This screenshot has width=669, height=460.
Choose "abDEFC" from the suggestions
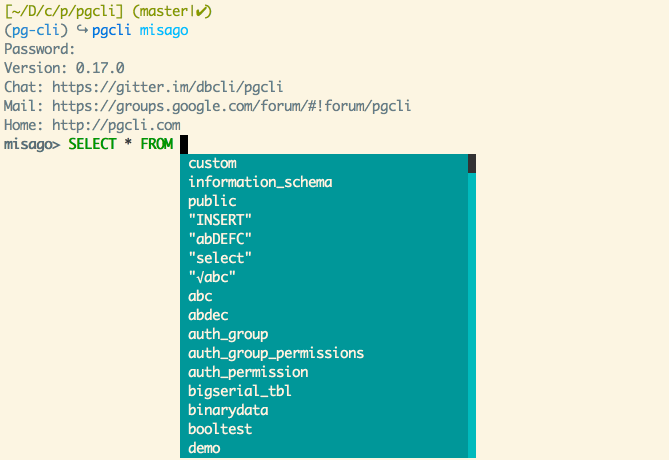click(220, 239)
